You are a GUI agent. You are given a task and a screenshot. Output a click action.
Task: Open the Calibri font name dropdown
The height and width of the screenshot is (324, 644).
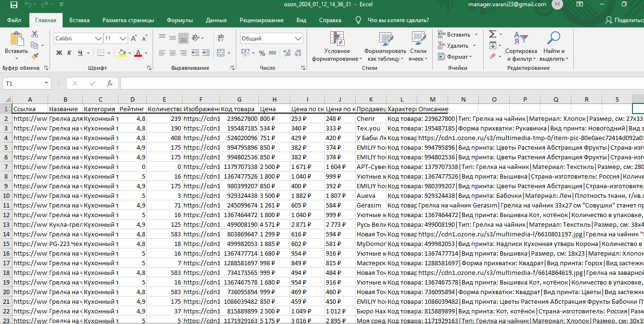98,39
